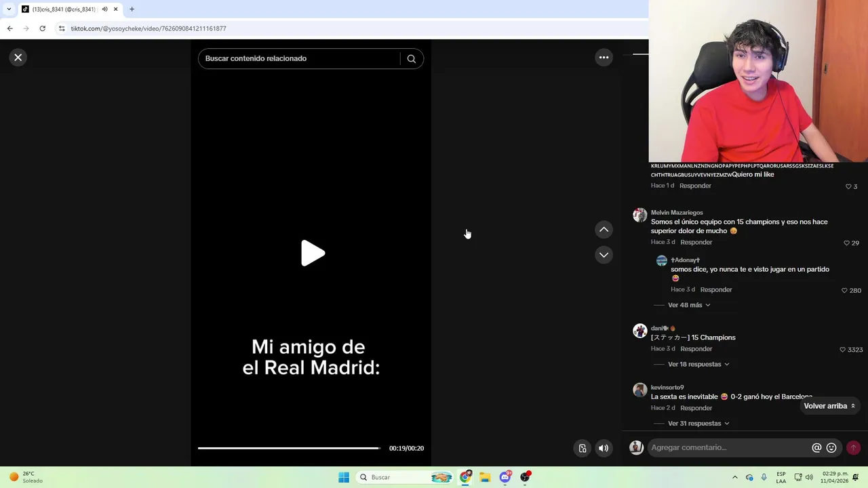Viewport: 868px width, 488px height.
Task: Insert a mention with the @ icon
Action: 816,447
